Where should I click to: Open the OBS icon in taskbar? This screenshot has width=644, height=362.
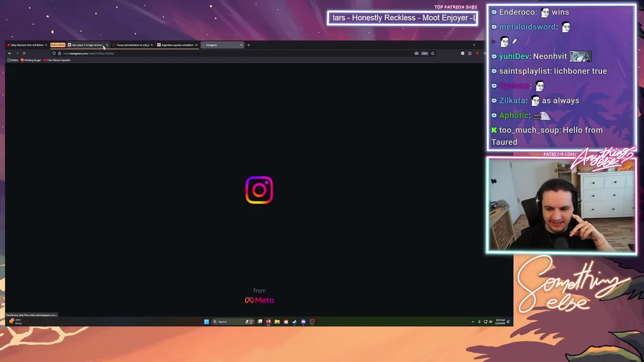pos(312,322)
